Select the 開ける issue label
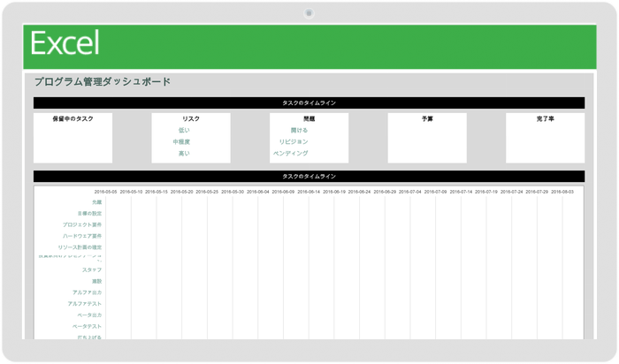 [x=299, y=130]
